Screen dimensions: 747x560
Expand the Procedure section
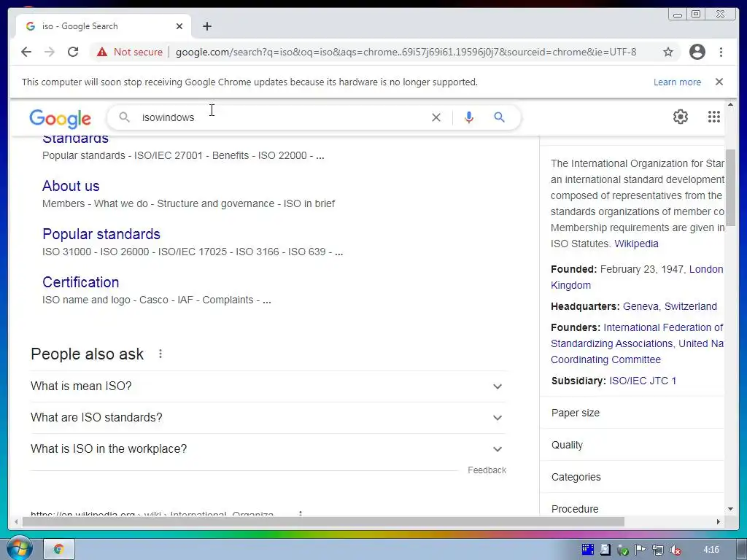pyautogui.click(x=632, y=508)
